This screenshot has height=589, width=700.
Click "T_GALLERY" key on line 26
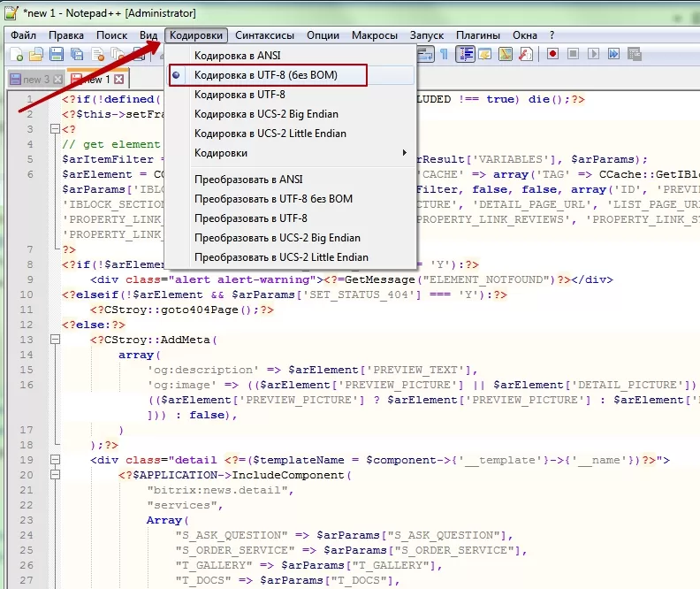pos(214,565)
